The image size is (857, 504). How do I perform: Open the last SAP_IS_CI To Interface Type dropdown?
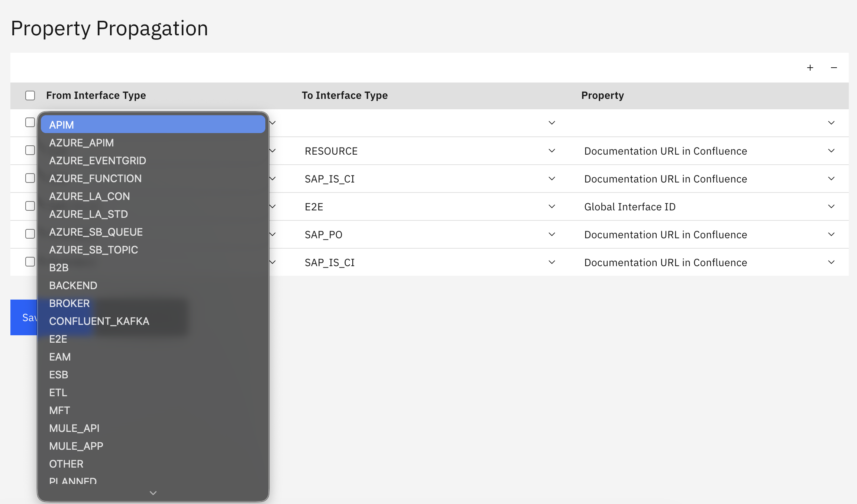click(x=430, y=262)
